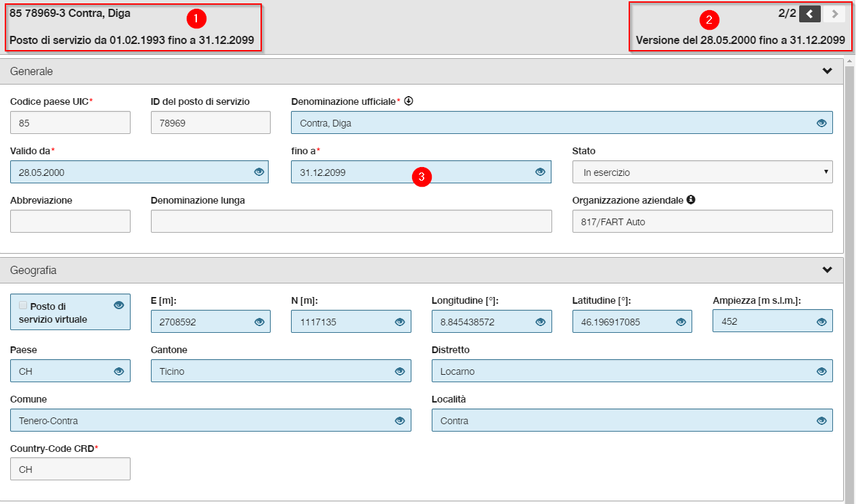The image size is (856, 504).
Task: Click eye icon in Longitudine field
Action: (x=540, y=322)
